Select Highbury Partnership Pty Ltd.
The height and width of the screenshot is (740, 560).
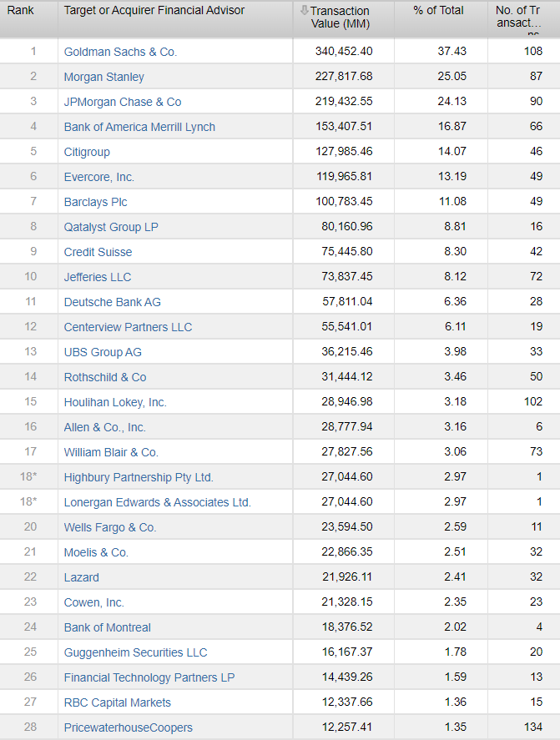coord(139,477)
